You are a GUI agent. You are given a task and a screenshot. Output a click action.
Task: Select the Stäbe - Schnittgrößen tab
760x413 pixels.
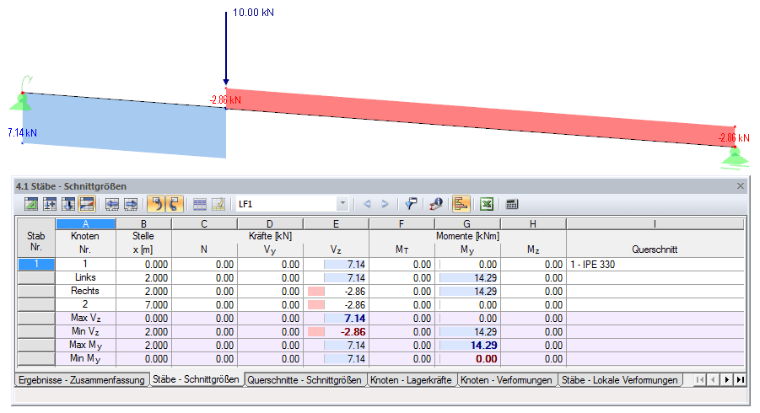pyautogui.click(x=196, y=380)
